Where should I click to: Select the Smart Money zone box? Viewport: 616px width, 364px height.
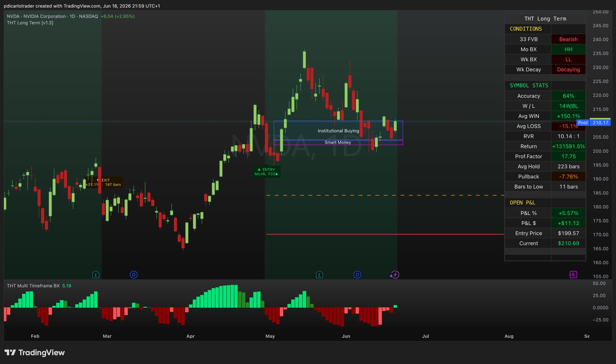pyautogui.click(x=338, y=142)
